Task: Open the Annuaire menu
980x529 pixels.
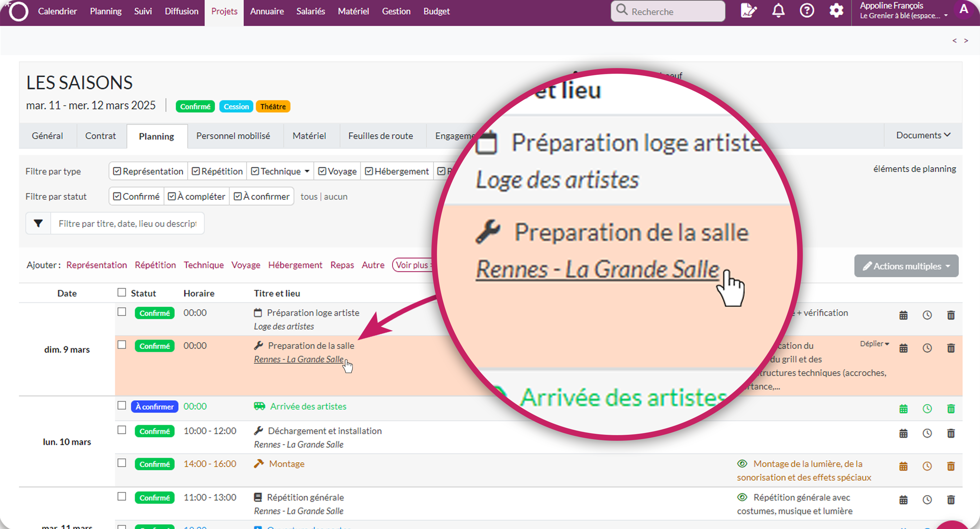Action: click(267, 11)
